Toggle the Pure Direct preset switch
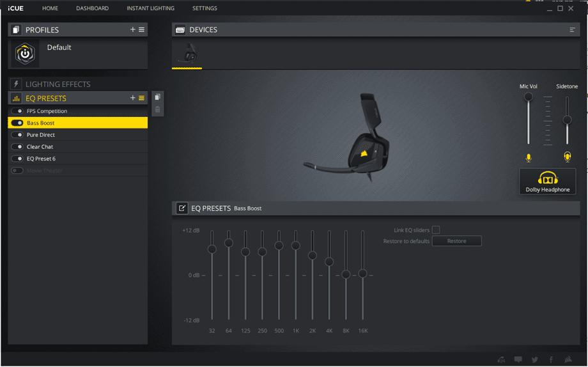The height and width of the screenshot is (367, 588). tap(17, 135)
